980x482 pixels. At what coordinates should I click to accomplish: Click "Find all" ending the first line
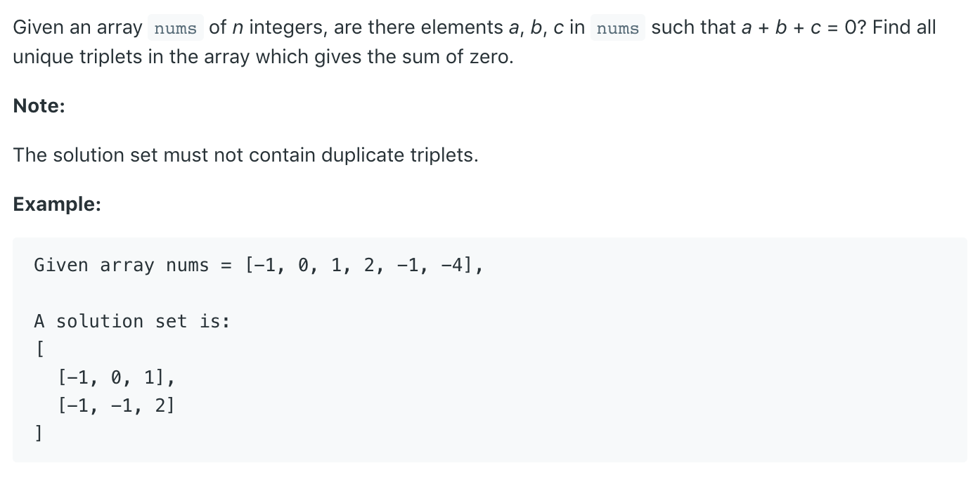pyautogui.click(x=904, y=28)
